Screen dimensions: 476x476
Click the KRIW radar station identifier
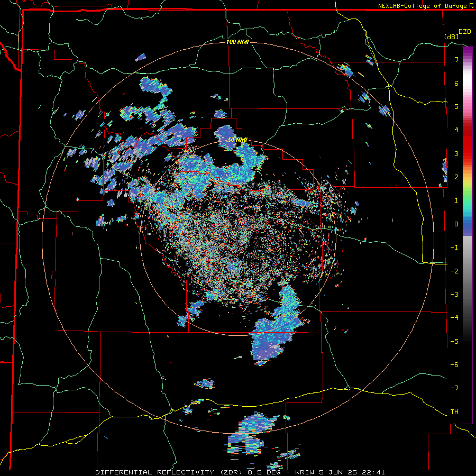(305, 472)
